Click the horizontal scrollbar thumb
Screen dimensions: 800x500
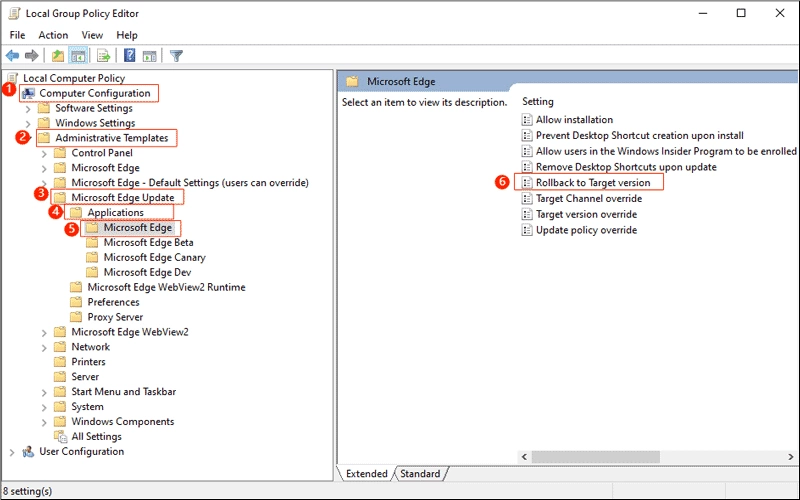click(x=595, y=457)
